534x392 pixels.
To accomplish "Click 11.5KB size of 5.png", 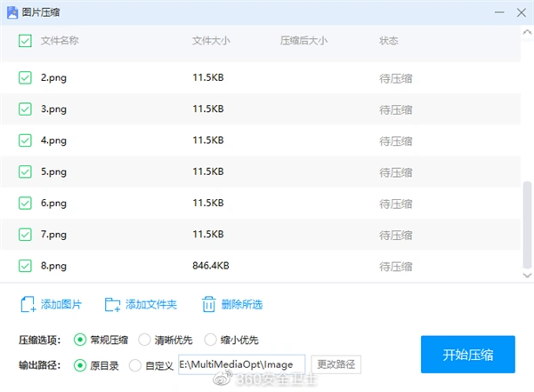I will point(208,172).
